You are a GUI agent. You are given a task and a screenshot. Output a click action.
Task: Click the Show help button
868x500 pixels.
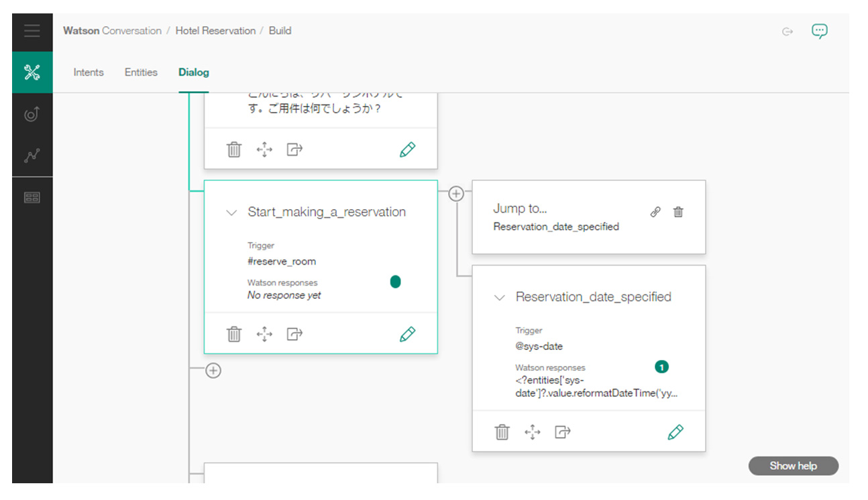(794, 466)
